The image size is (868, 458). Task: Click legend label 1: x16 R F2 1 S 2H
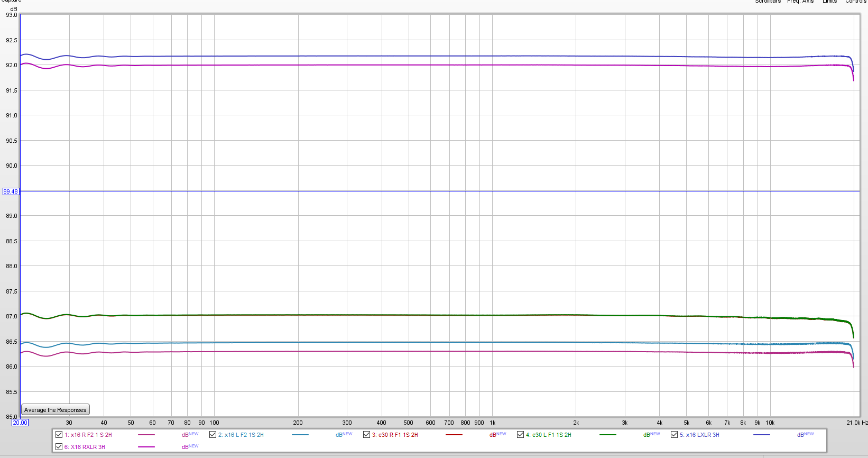(88, 435)
